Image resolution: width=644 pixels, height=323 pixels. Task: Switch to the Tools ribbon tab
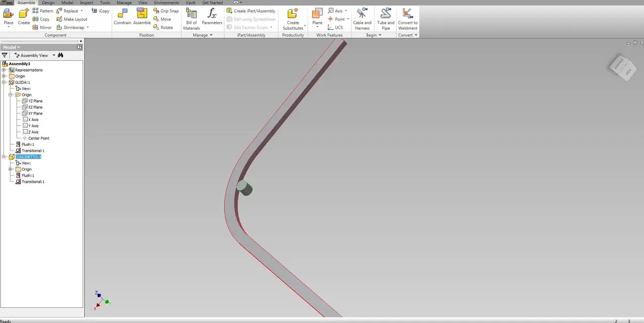click(x=105, y=3)
